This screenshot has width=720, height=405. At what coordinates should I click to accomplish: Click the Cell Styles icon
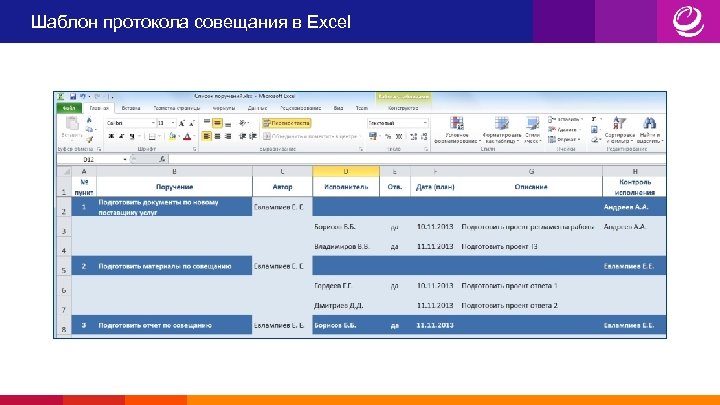(532, 123)
